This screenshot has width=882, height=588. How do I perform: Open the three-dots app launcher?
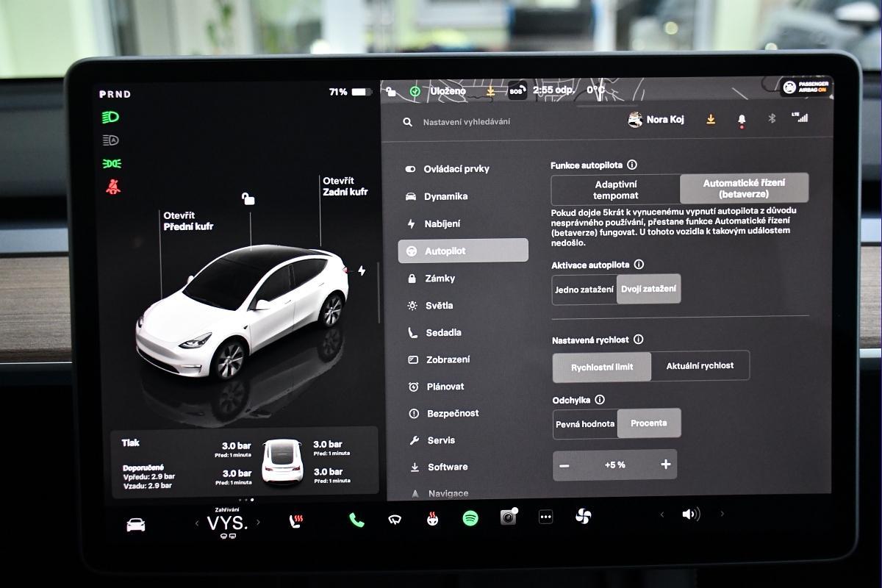coord(545,517)
